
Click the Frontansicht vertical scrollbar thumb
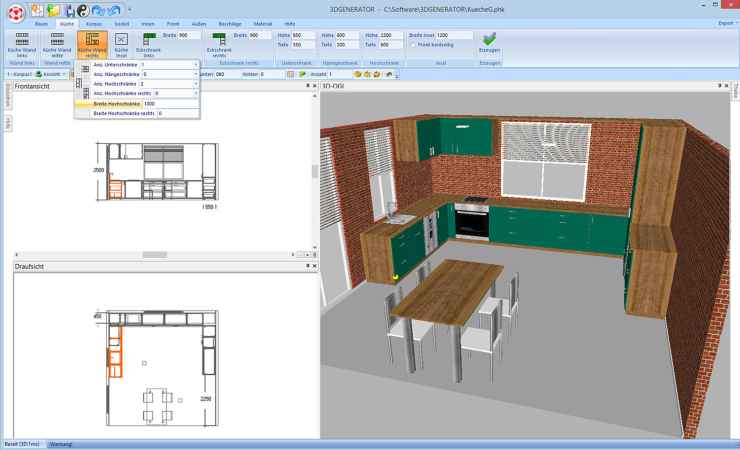tap(314, 170)
